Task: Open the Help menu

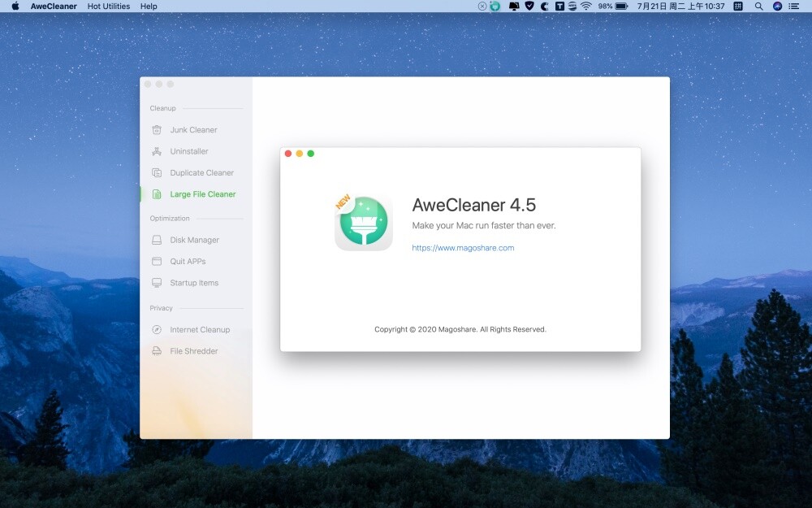Action: [x=149, y=7]
